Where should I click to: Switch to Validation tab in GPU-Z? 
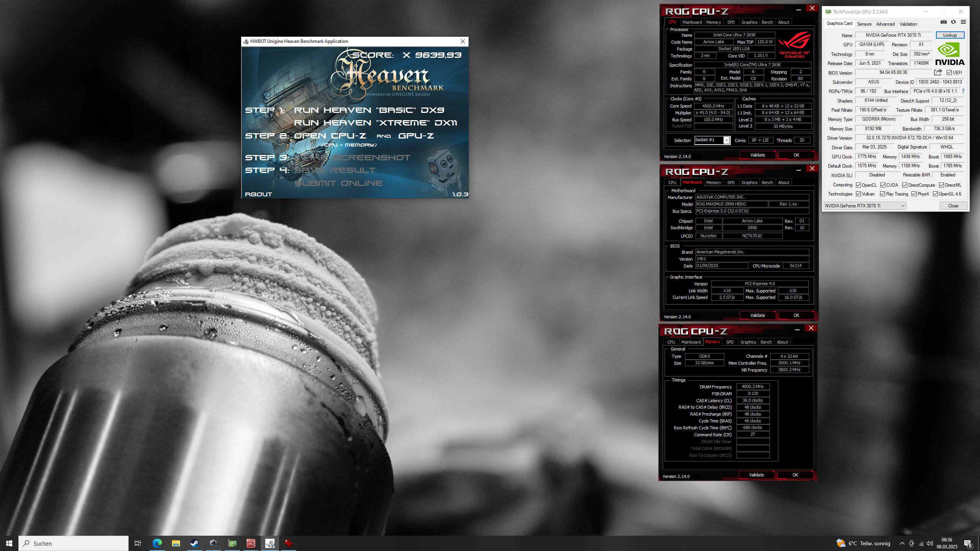click(908, 24)
